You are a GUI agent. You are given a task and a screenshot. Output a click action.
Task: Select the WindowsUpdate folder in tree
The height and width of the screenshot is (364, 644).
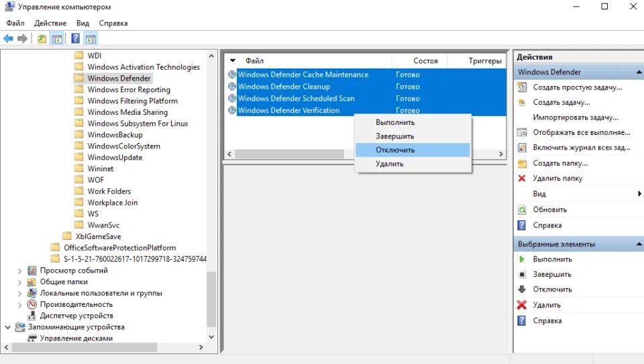coord(115,158)
